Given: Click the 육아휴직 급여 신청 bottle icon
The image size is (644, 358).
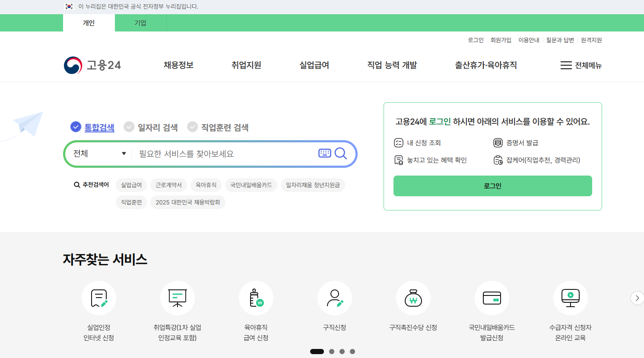Looking at the screenshot, I should coord(256,298).
